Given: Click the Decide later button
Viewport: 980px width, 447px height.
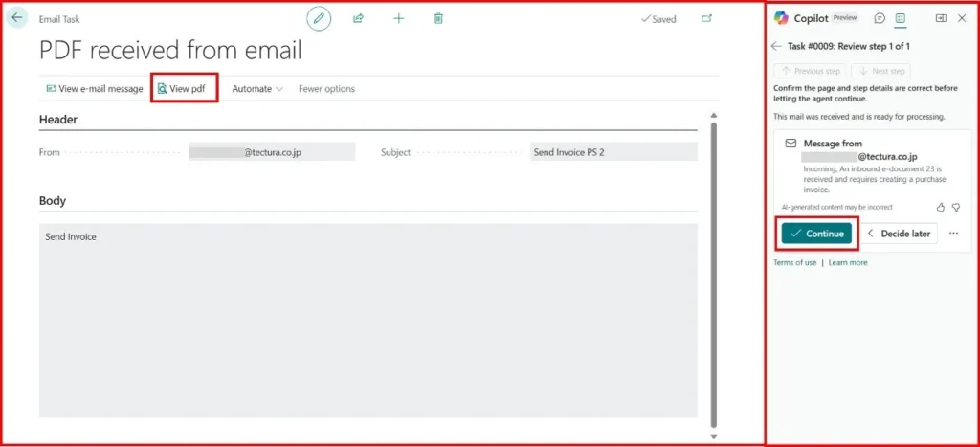Looking at the screenshot, I should tap(898, 234).
